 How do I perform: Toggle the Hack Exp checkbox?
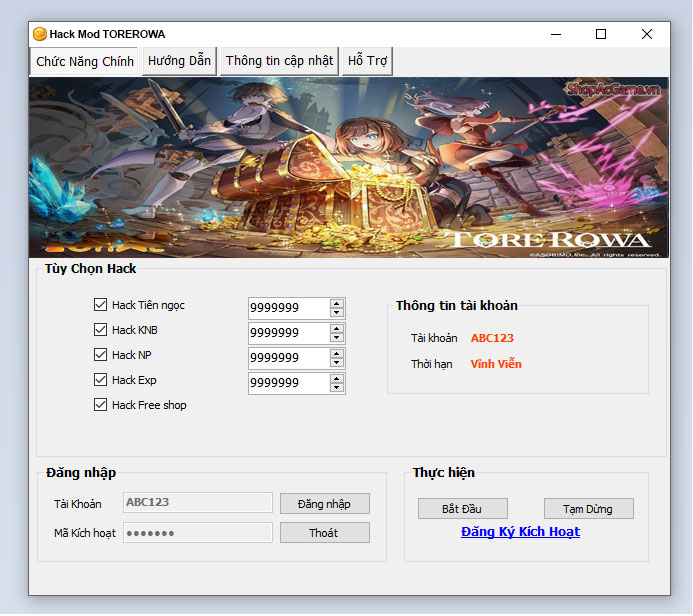click(x=100, y=380)
